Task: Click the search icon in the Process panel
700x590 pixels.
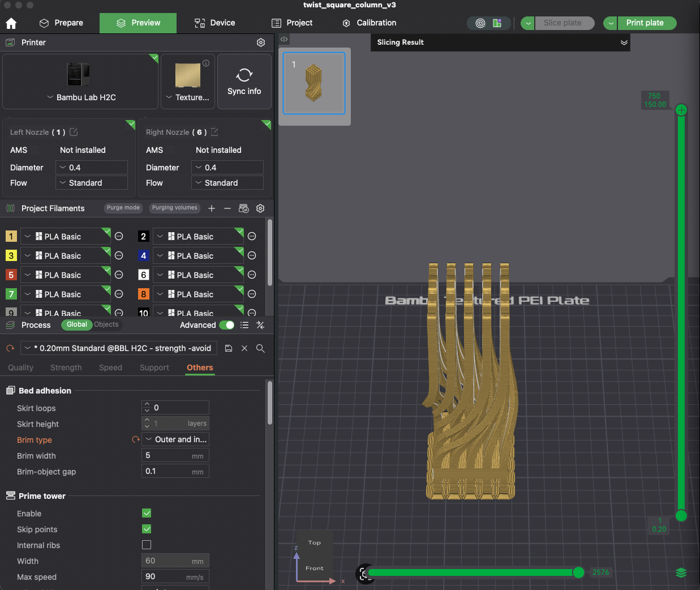Action: click(260, 348)
